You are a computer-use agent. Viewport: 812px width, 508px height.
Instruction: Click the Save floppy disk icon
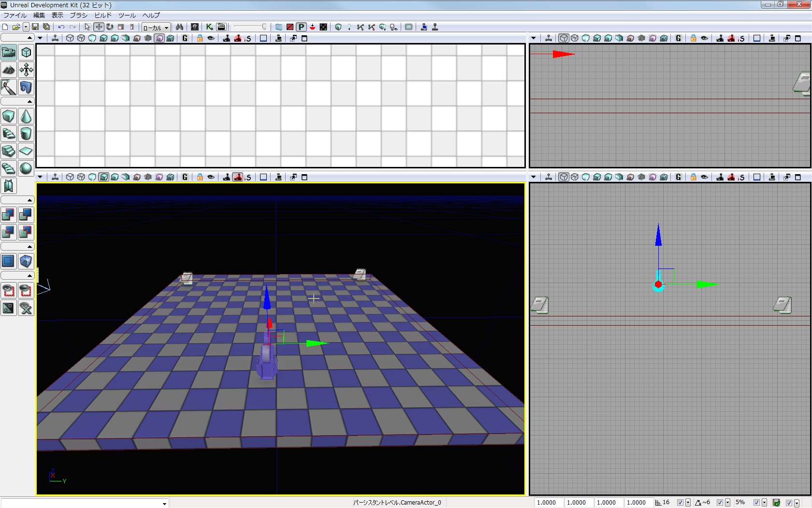point(35,27)
